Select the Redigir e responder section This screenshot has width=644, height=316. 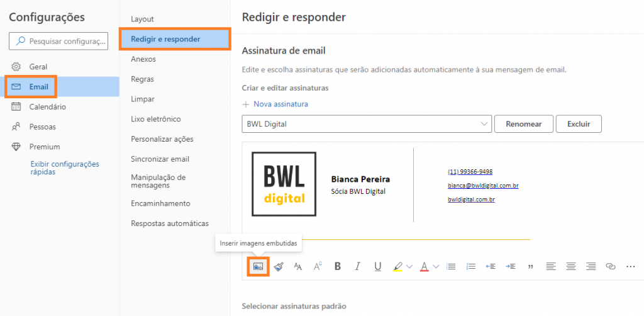(175, 39)
